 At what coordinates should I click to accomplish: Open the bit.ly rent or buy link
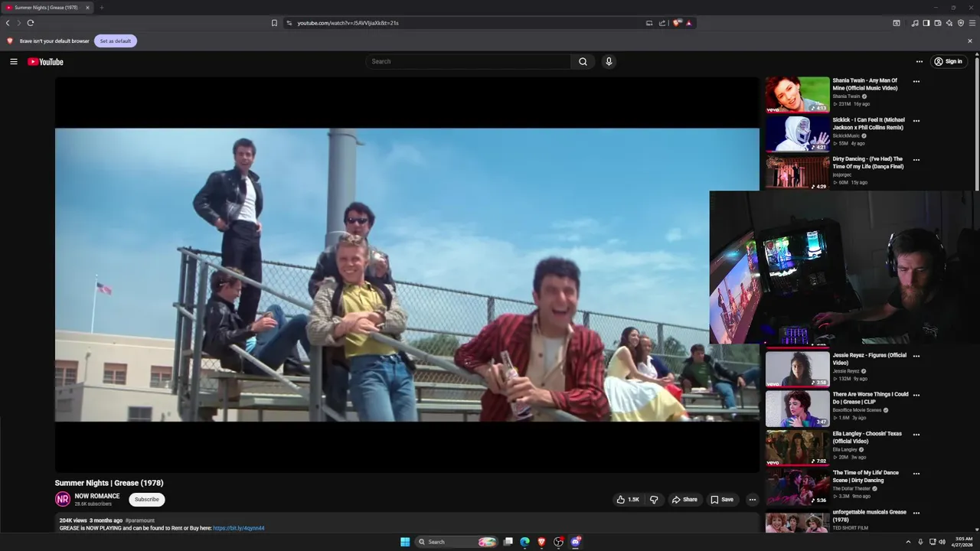click(239, 528)
